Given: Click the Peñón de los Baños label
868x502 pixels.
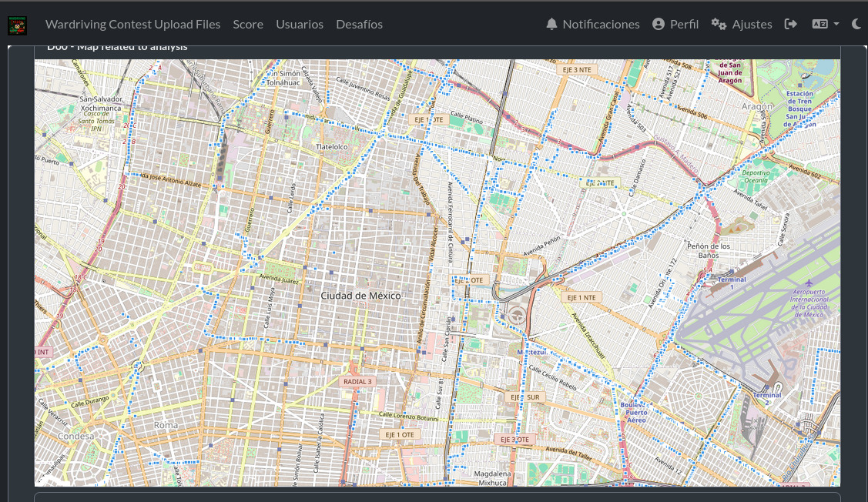Looking at the screenshot, I should (x=708, y=250).
